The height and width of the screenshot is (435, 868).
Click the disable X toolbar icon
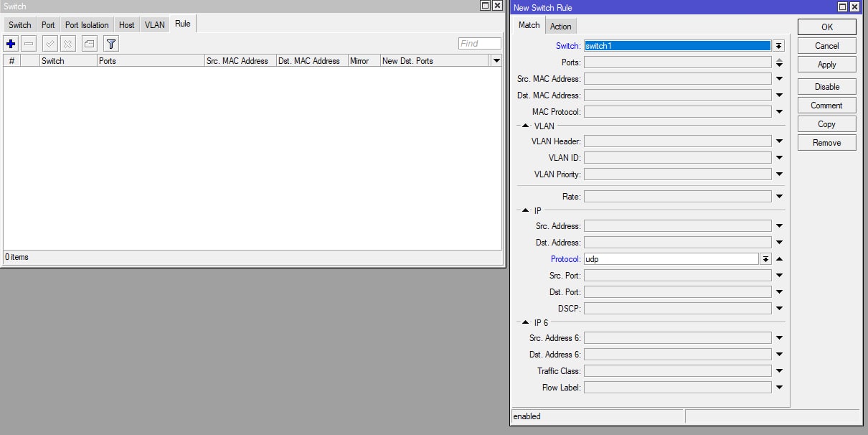68,44
